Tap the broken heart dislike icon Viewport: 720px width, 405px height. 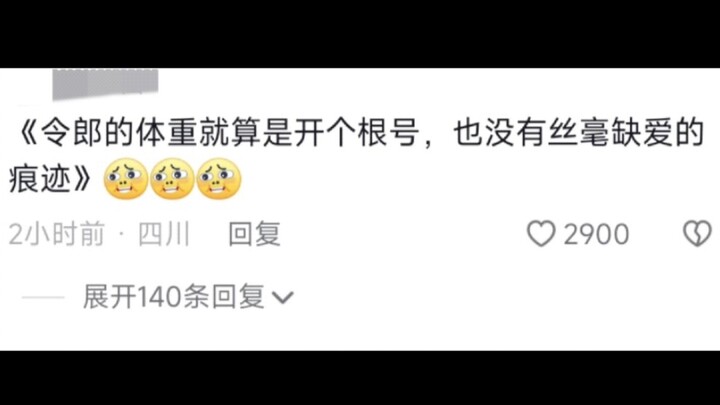click(x=698, y=234)
